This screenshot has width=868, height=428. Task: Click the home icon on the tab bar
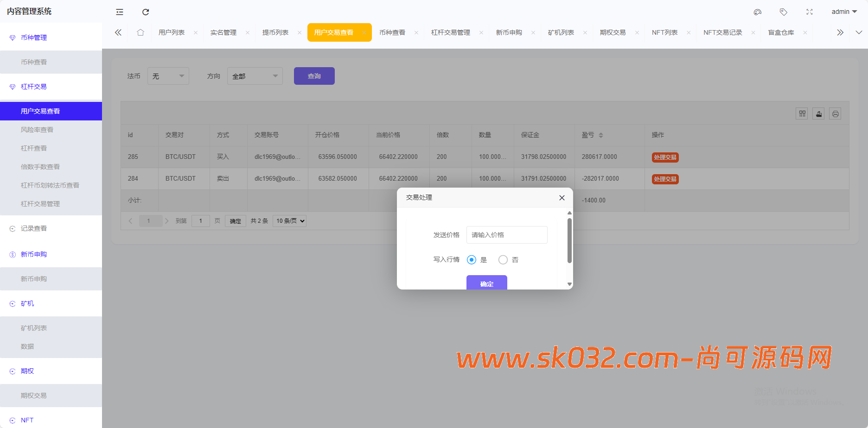tap(140, 32)
